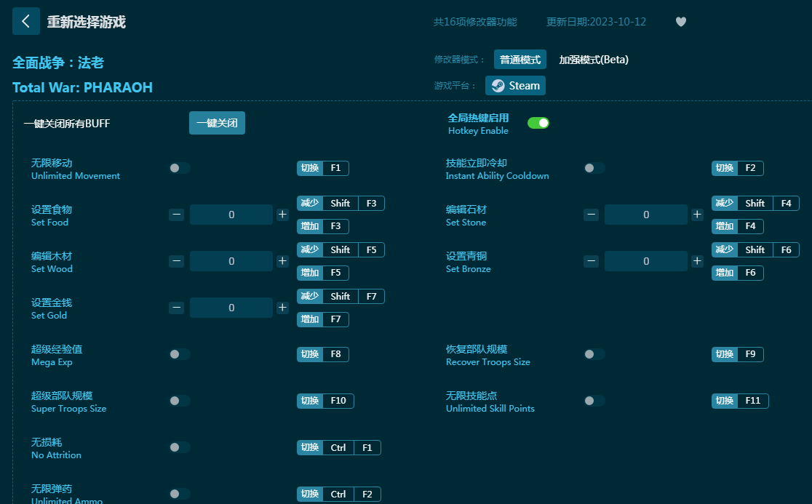Click the back arrow icon
The height and width of the screenshot is (504, 812).
pyautogui.click(x=26, y=22)
